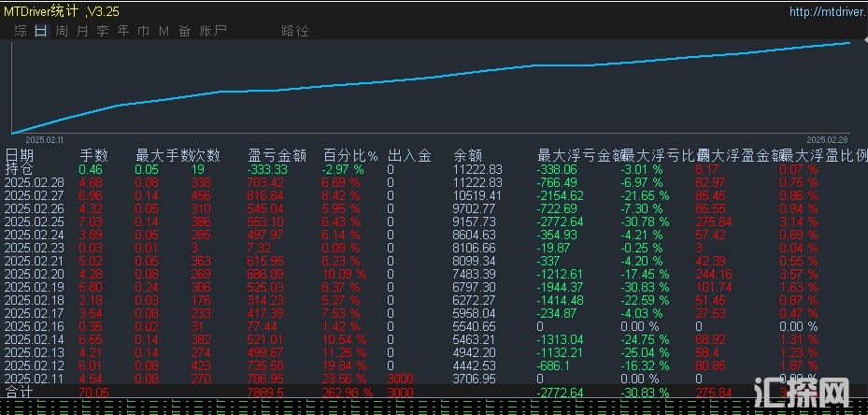This screenshot has height=415, width=868.
Task: Click the 出入金 column header
Action: click(409, 156)
